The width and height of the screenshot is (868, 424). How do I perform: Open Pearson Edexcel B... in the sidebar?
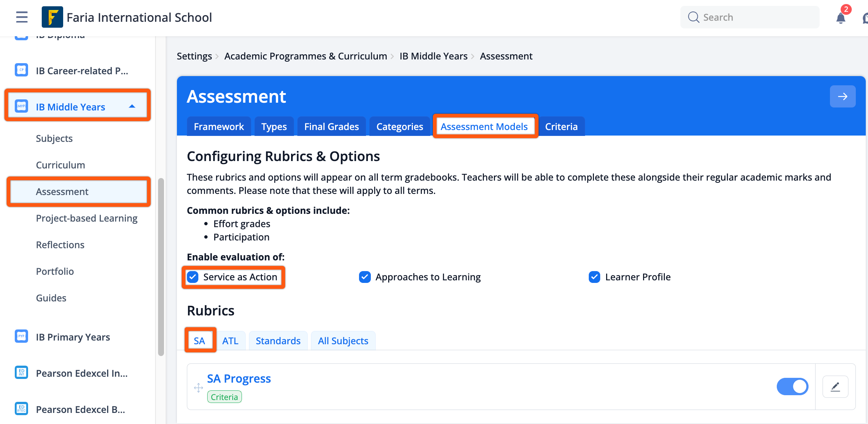pyautogui.click(x=81, y=410)
